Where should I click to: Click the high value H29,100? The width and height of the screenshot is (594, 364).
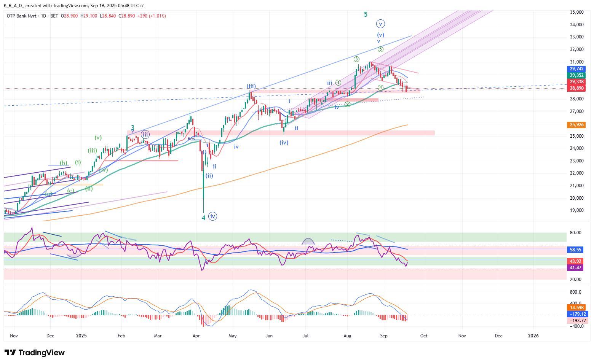coord(89,16)
